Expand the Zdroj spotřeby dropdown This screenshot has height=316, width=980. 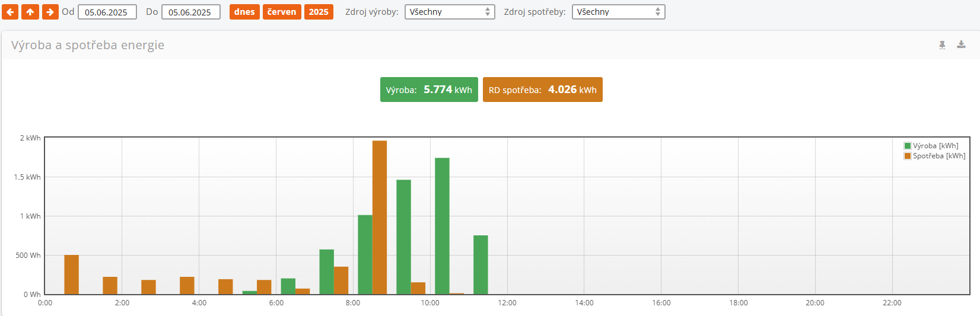coord(618,12)
